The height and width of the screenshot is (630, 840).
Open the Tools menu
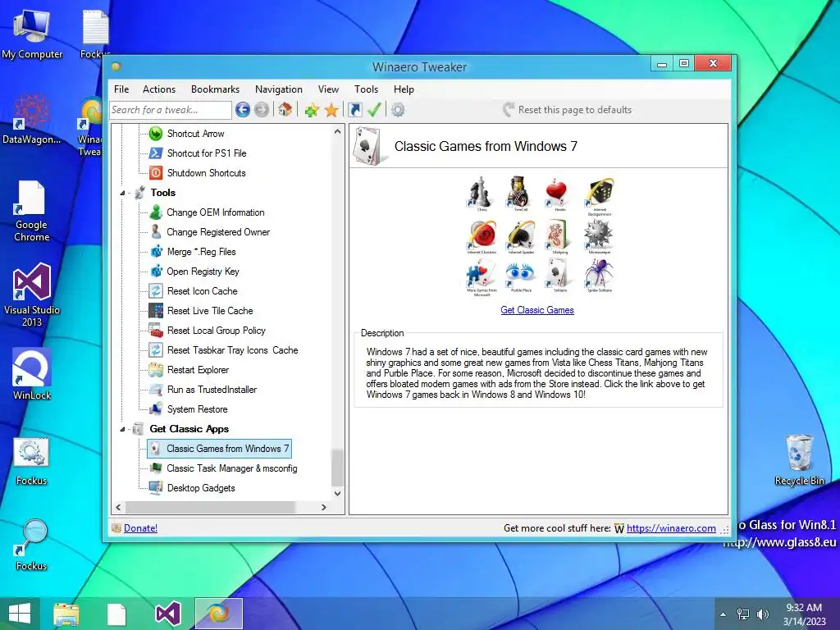coord(367,89)
